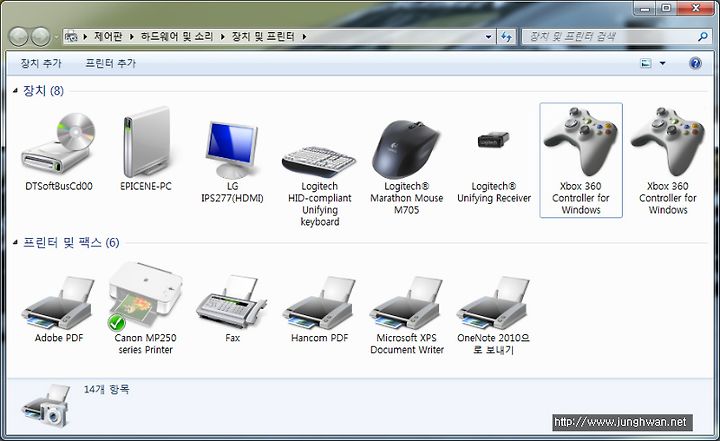Open recent pages dropdown beside navigation arrows
This screenshot has width=720, height=441.
(56, 36)
